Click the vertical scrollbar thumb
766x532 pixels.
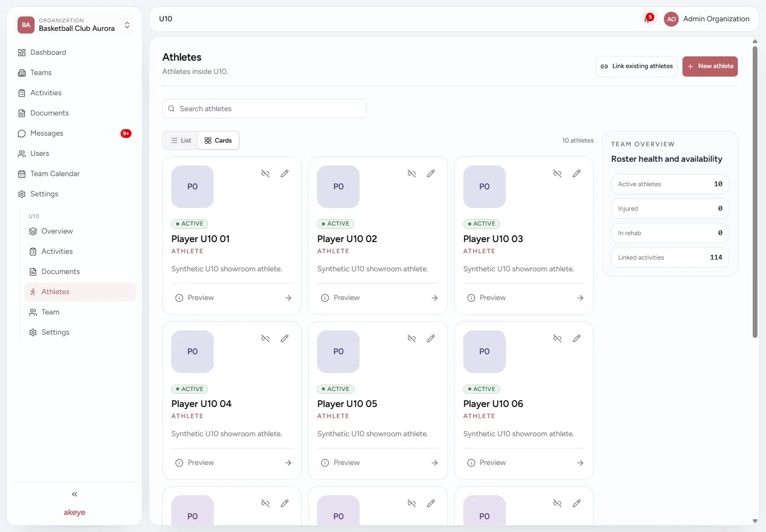(x=755, y=192)
